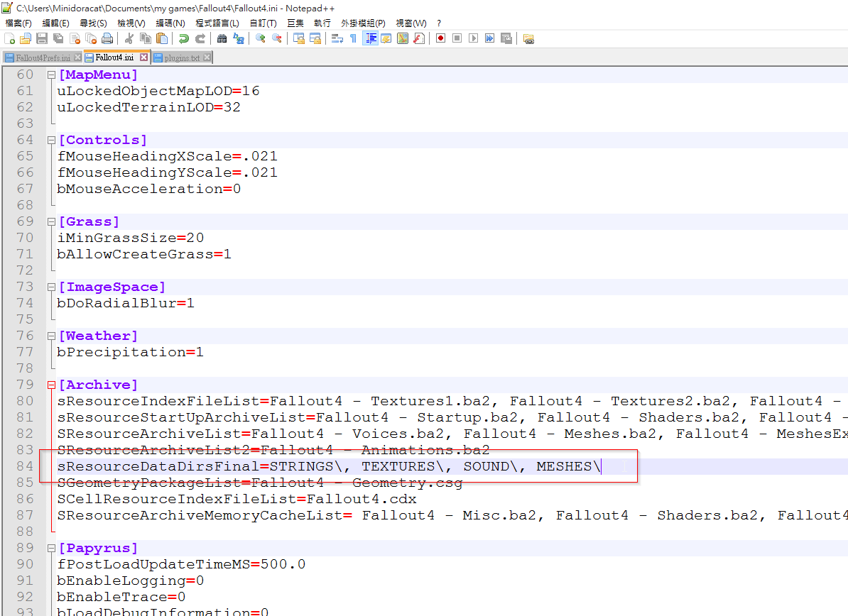Open the 自訂(T) menu

pyautogui.click(x=263, y=23)
